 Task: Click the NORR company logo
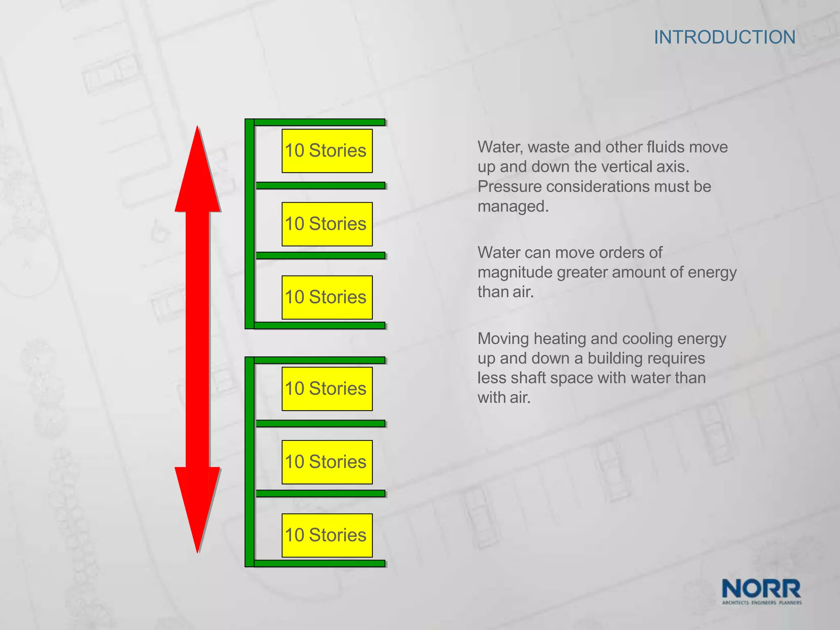click(761, 589)
